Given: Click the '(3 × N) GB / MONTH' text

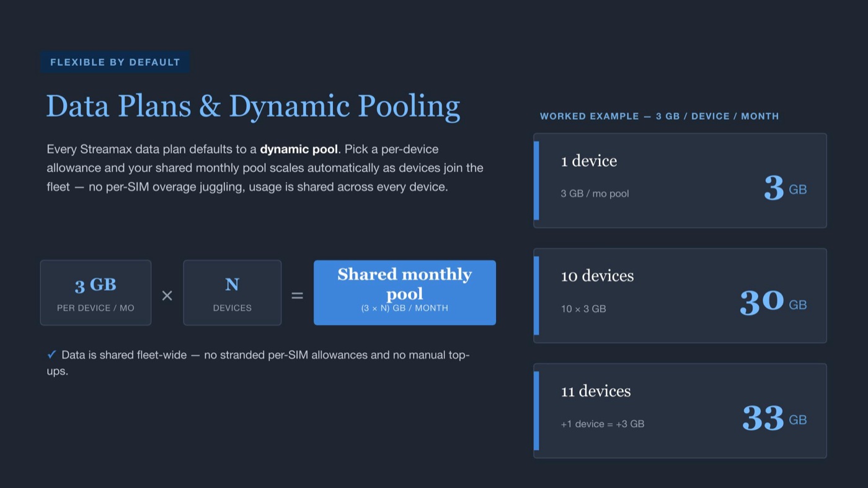Looking at the screenshot, I should click(x=405, y=308).
